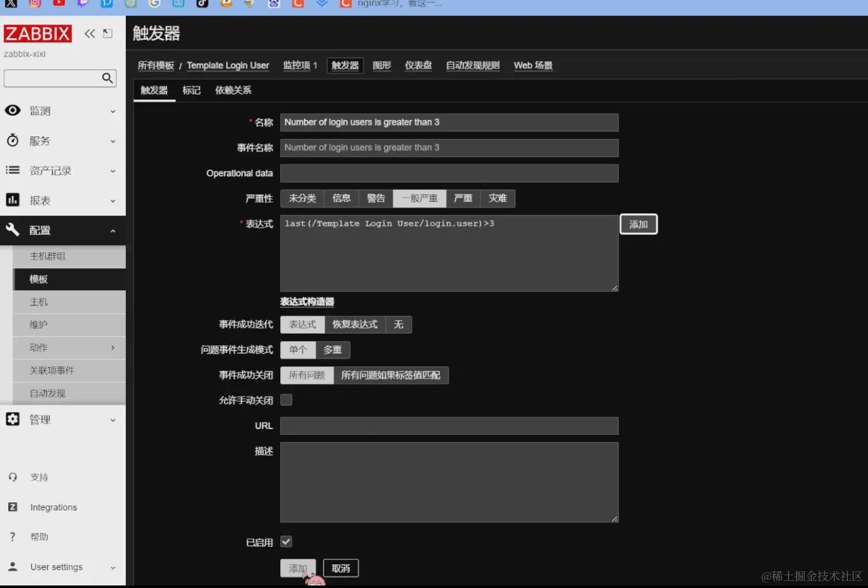Select severity 严重
The height and width of the screenshot is (588, 868).
tap(463, 198)
